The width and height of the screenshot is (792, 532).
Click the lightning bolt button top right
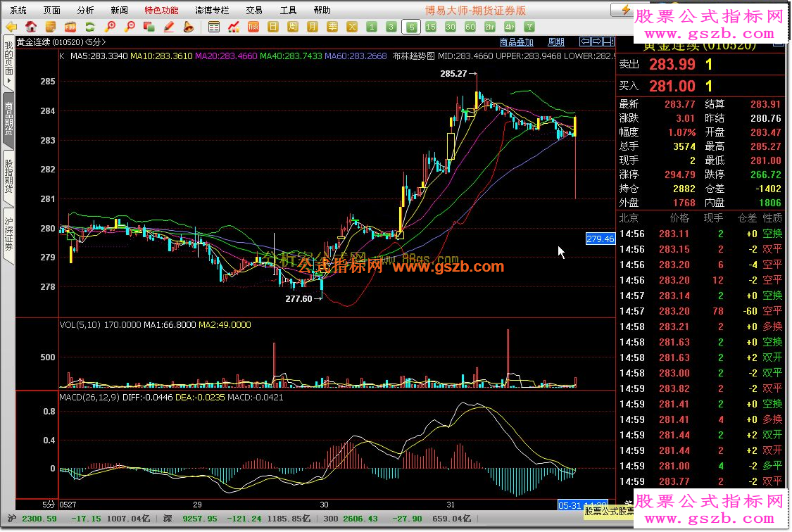pyautogui.click(x=626, y=9)
